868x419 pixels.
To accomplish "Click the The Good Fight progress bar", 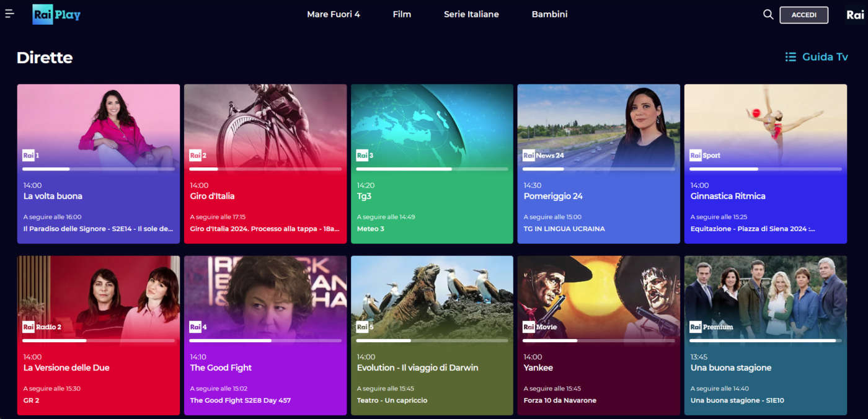I will click(x=265, y=341).
